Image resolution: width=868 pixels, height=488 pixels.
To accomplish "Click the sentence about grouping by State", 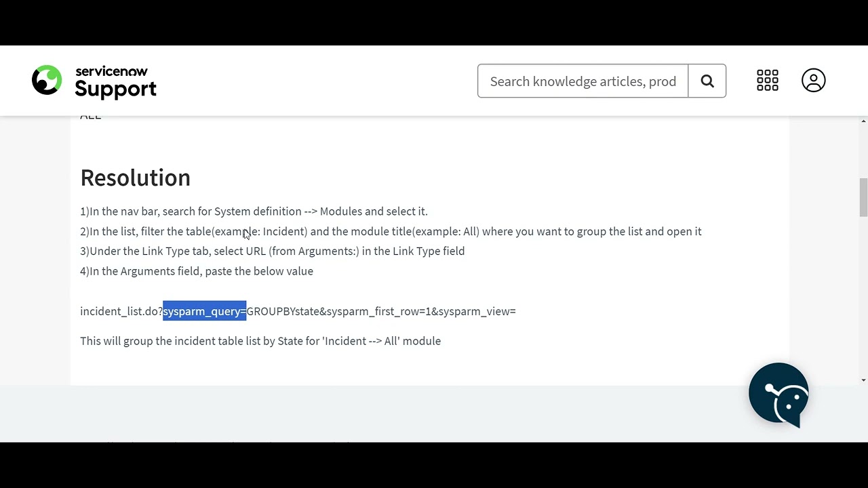I will (260, 341).
